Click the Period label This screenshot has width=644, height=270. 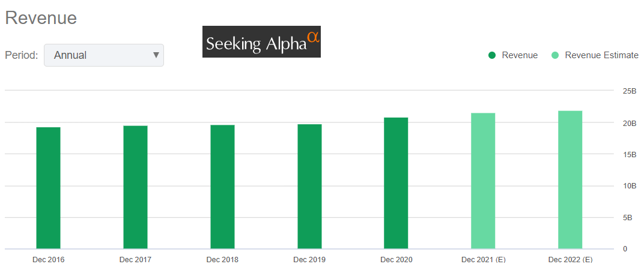pos(22,55)
